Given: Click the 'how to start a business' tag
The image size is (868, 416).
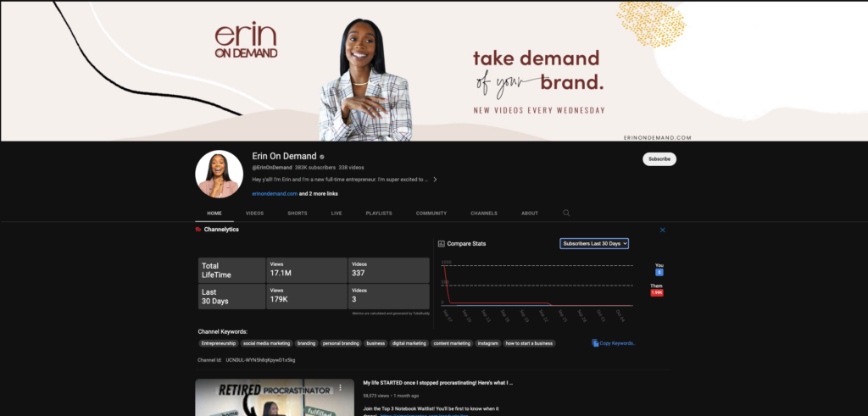Looking at the screenshot, I should (529, 343).
